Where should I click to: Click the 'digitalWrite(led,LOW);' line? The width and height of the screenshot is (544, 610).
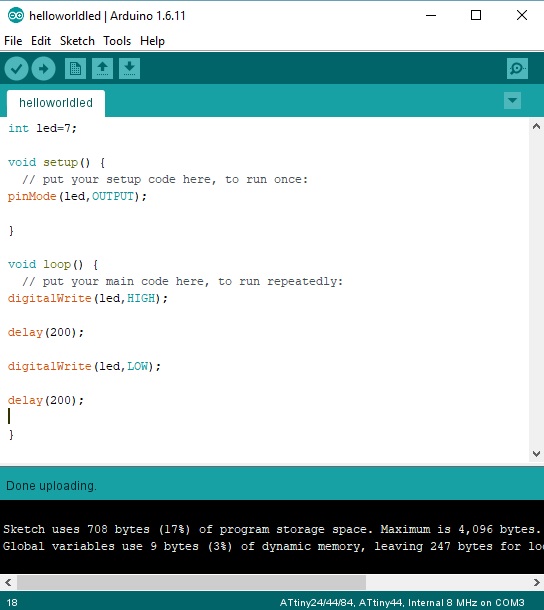[84, 366]
